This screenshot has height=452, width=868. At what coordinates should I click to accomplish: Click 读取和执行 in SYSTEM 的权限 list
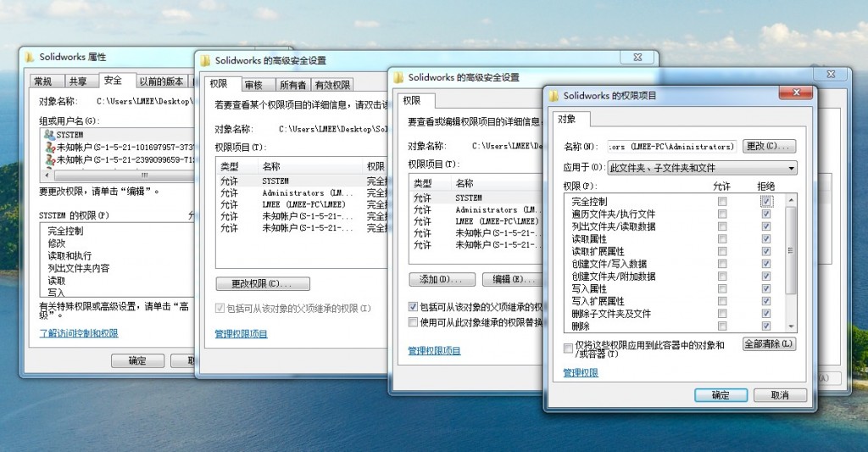pos(70,256)
